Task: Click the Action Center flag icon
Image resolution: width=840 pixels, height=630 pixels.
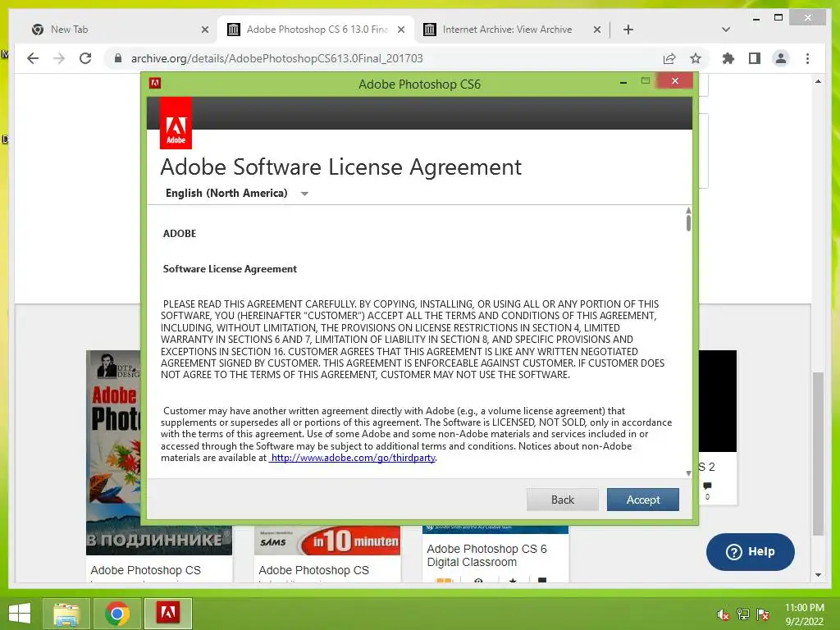Action: pyautogui.click(x=763, y=614)
